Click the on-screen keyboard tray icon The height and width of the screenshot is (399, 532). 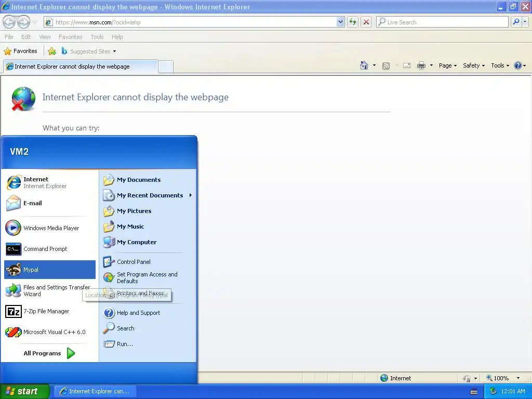[x=474, y=392]
